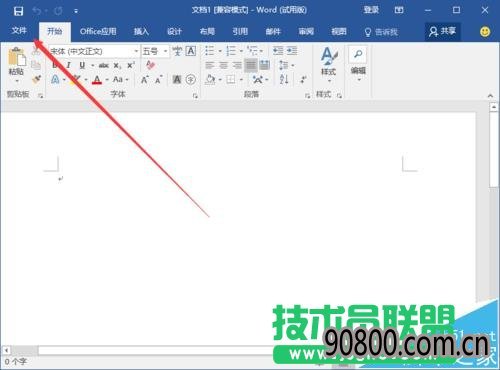Click the numbered list icon

click(x=231, y=51)
